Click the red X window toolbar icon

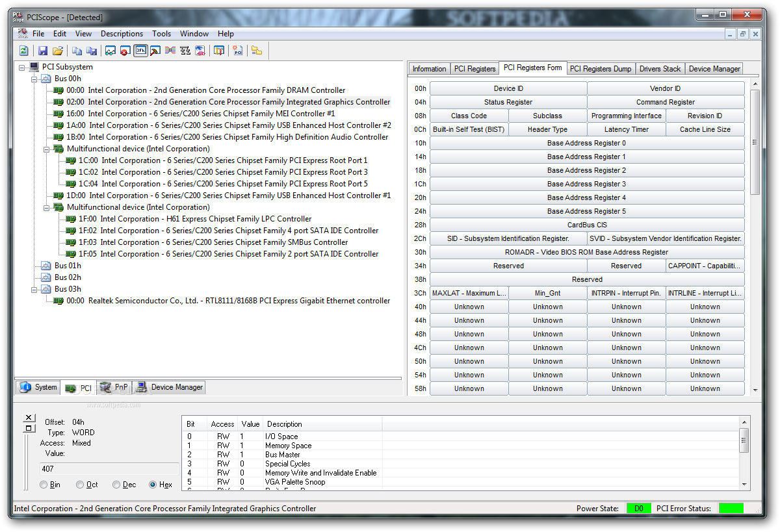125,51
